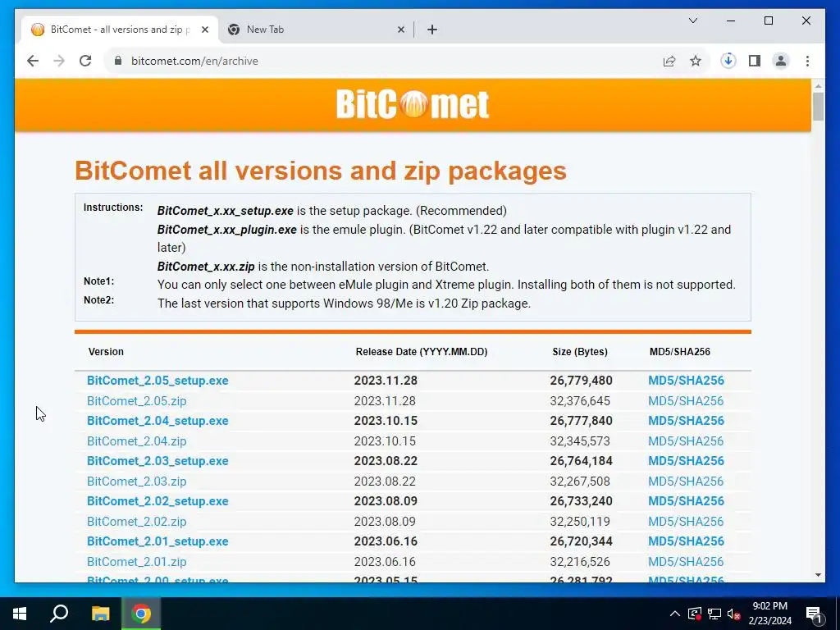The height and width of the screenshot is (630, 840).
Task: Go back to the previous page
Action: [33, 61]
